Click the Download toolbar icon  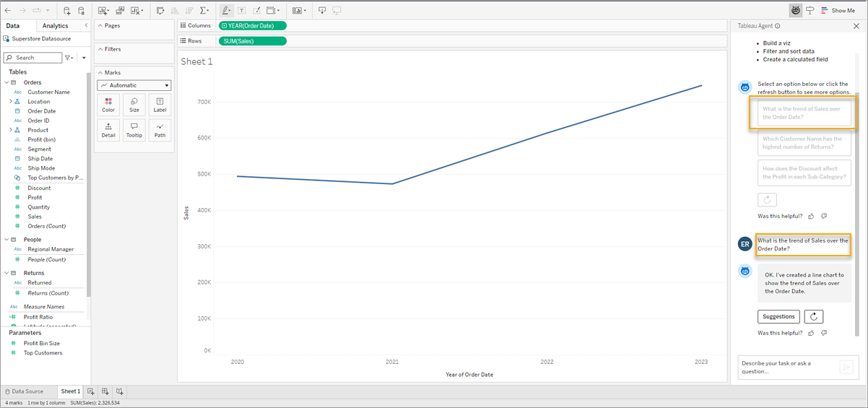coord(322,11)
